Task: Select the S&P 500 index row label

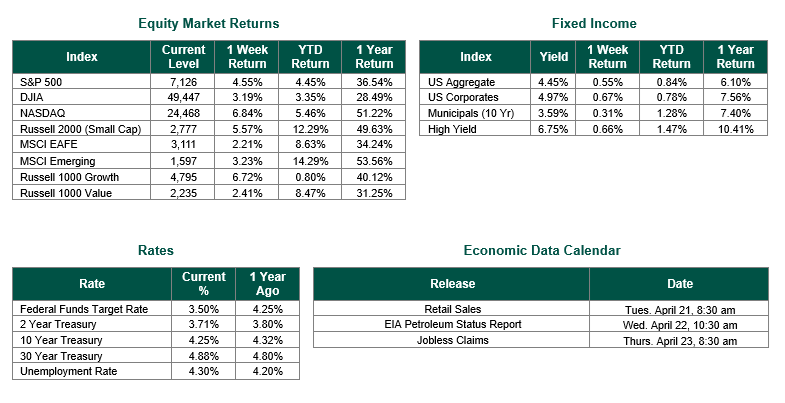Action: (39, 81)
